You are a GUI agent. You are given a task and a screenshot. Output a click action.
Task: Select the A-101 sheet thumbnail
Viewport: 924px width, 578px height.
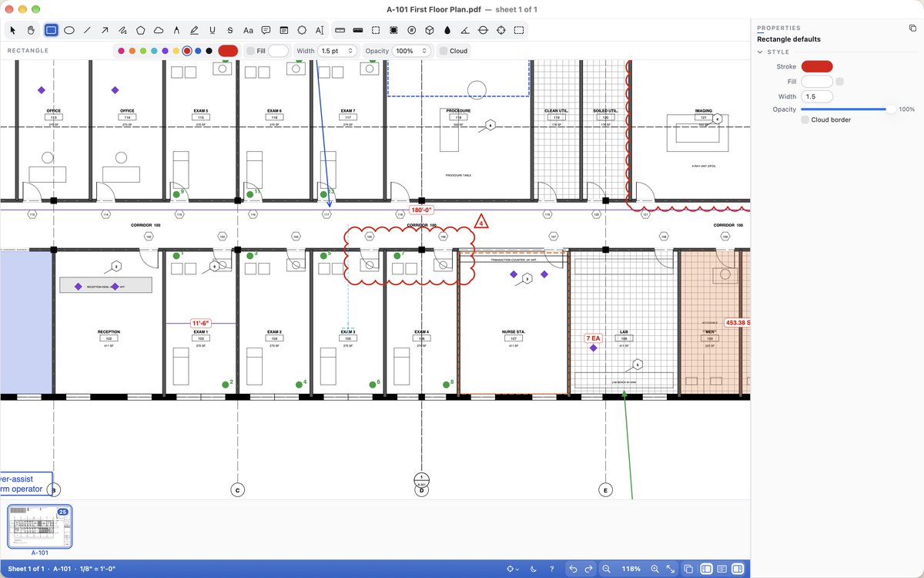(40, 528)
